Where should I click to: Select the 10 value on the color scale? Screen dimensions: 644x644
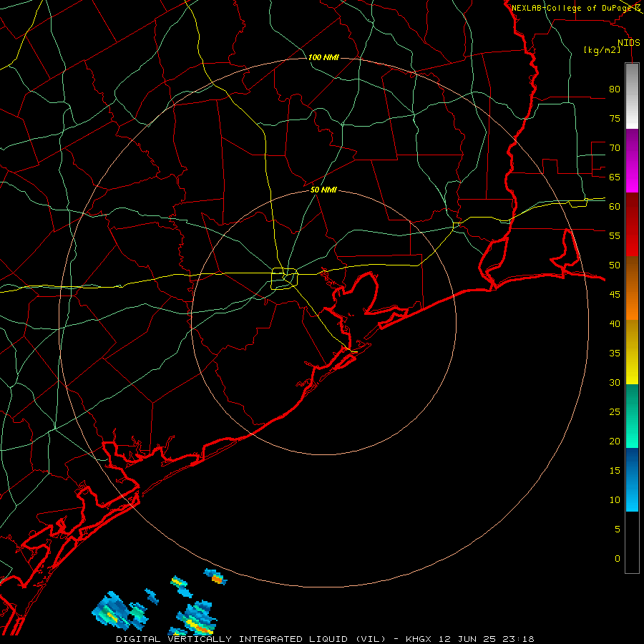(x=615, y=500)
